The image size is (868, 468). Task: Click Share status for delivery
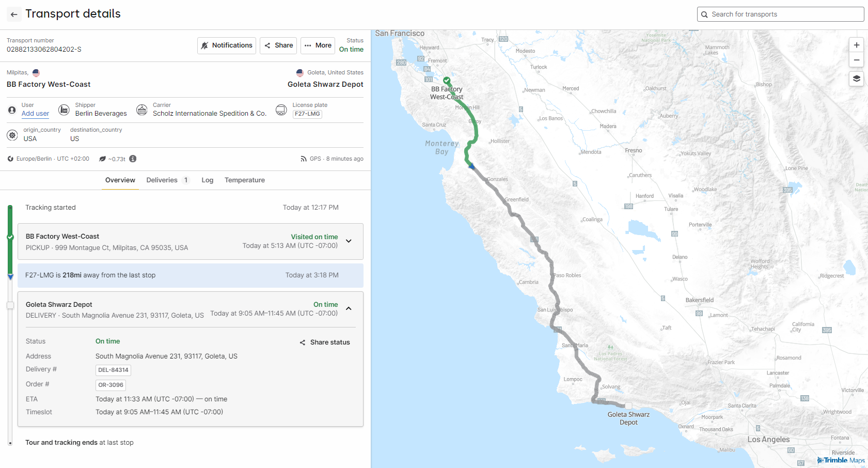coord(325,342)
